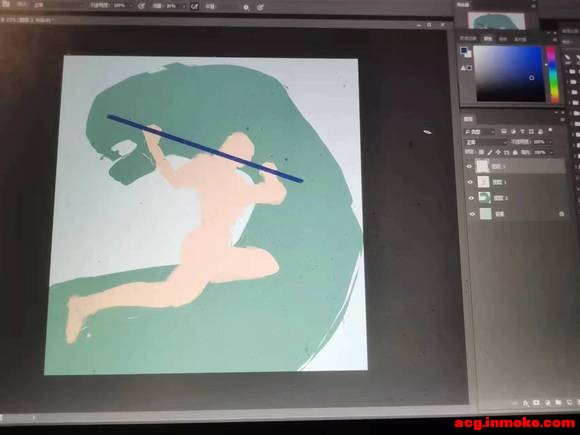Click the pixel layer filter icon

[x=504, y=132]
